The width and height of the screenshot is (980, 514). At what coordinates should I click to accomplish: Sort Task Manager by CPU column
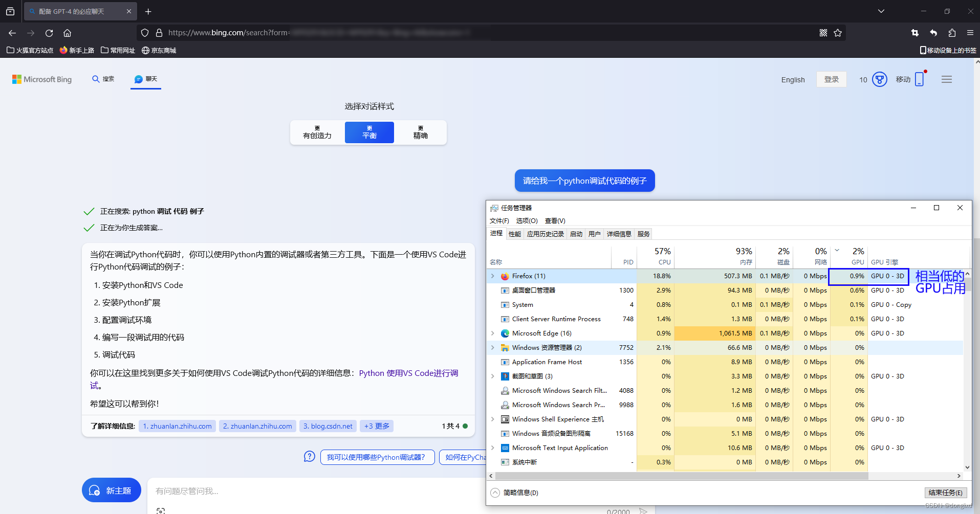655,256
